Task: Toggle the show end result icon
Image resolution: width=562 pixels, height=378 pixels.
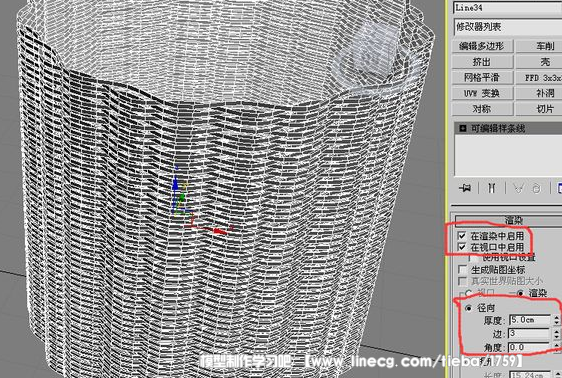Action: 491,188
